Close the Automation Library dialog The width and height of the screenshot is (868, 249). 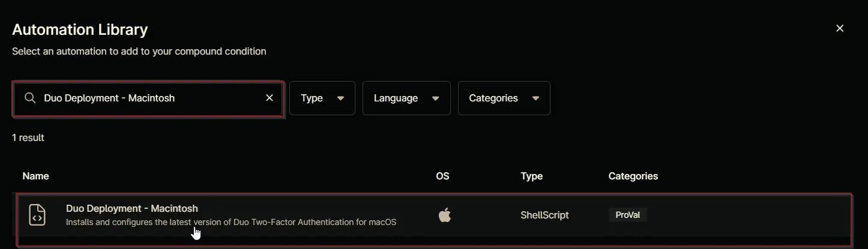(x=840, y=28)
